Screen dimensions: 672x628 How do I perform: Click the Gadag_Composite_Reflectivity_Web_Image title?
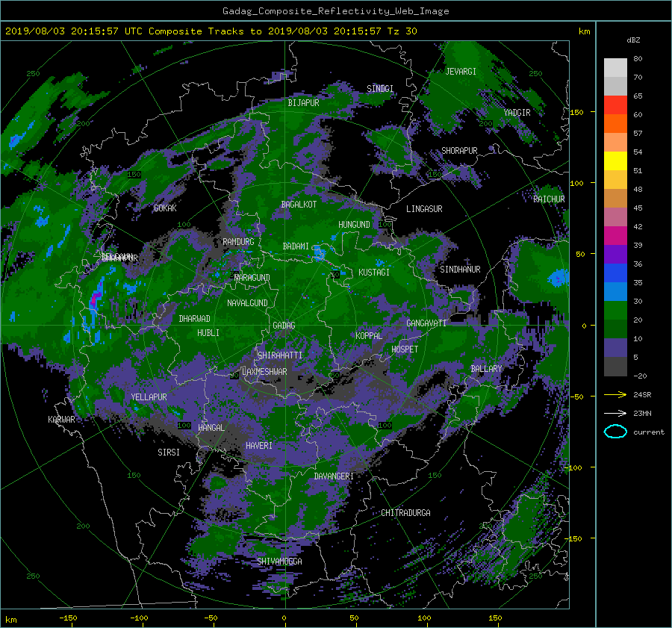[x=335, y=11]
